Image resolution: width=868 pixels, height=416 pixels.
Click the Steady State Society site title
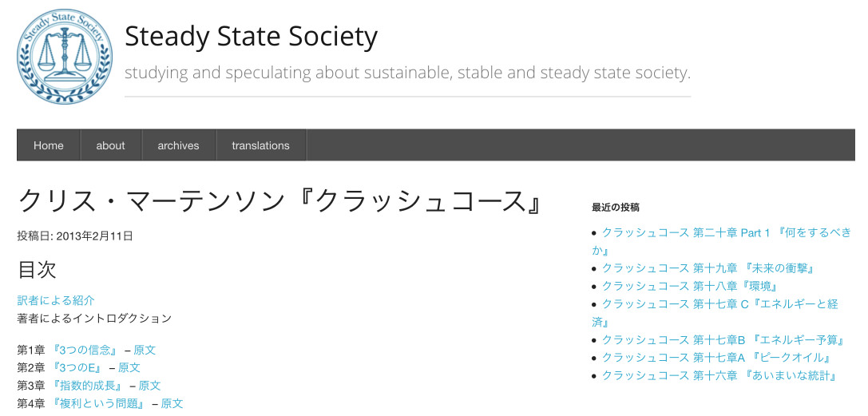(x=252, y=37)
